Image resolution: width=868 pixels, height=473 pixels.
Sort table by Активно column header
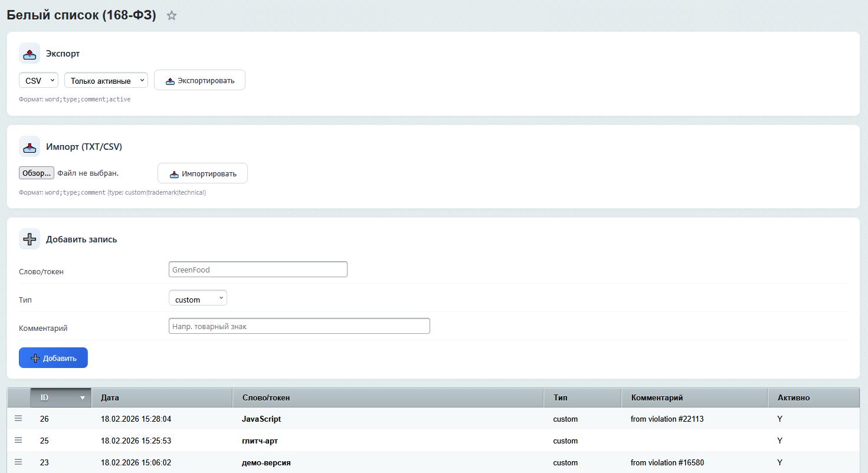tap(813, 398)
